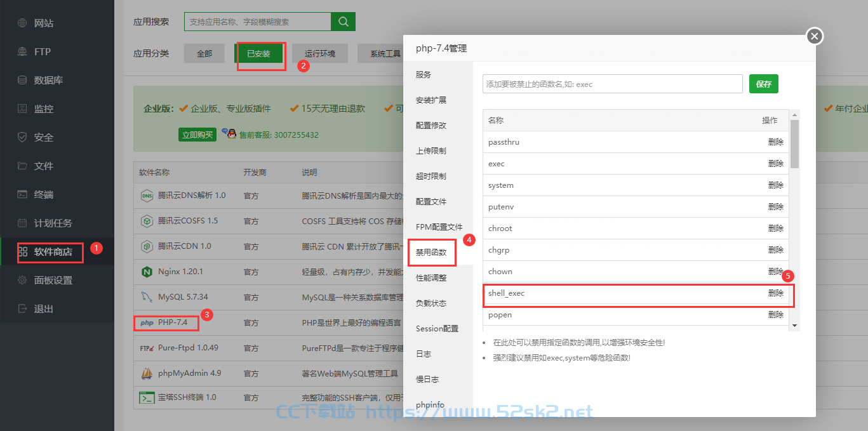Click the scrollbar up arrow in function list
Image resolution: width=868 pixels, height=431 pixels.
(794, 114)
